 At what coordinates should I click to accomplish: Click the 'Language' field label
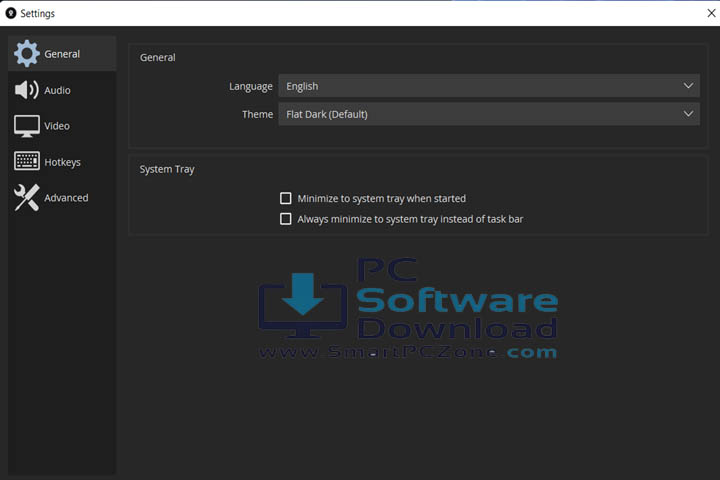251,87
